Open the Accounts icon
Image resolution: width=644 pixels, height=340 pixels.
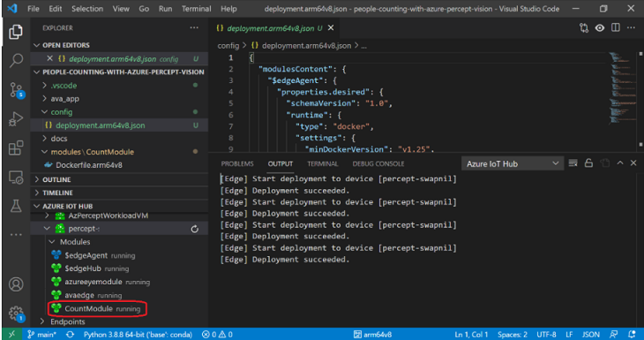tap(16, 284)
